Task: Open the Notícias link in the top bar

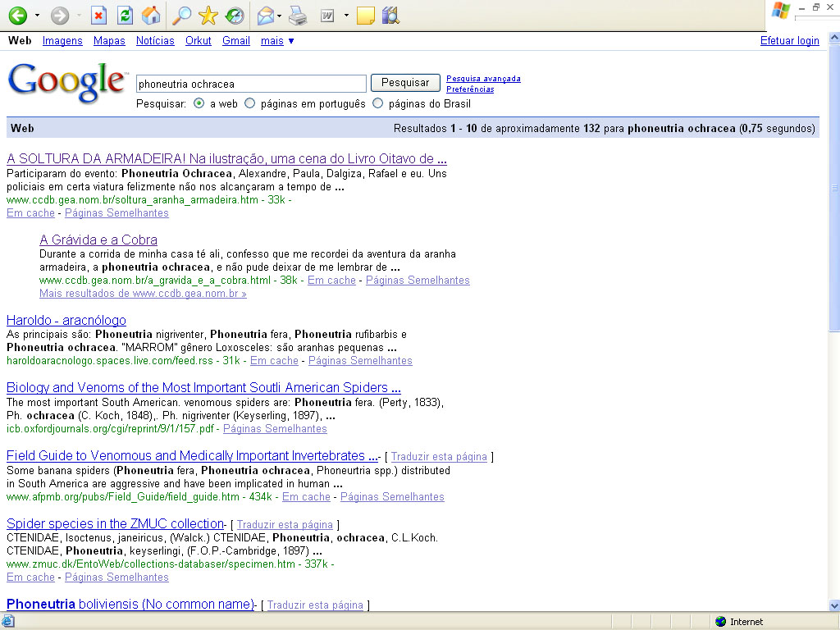Action: tap(155, 41)
